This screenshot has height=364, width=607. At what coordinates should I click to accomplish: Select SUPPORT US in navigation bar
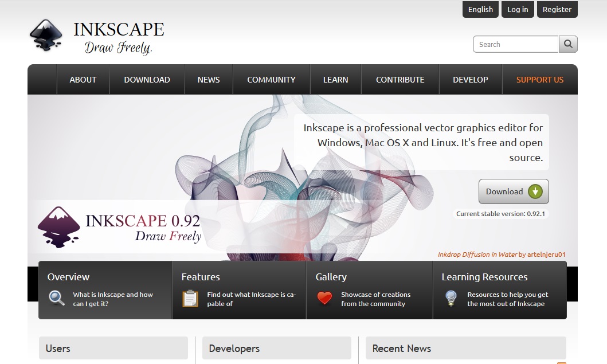pyautogui.click(x=539, y=80)
